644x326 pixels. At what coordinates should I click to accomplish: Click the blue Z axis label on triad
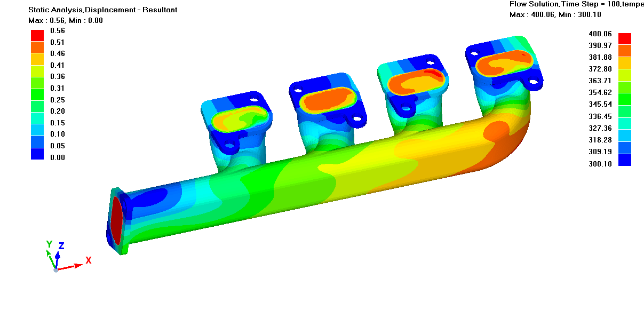61,246
